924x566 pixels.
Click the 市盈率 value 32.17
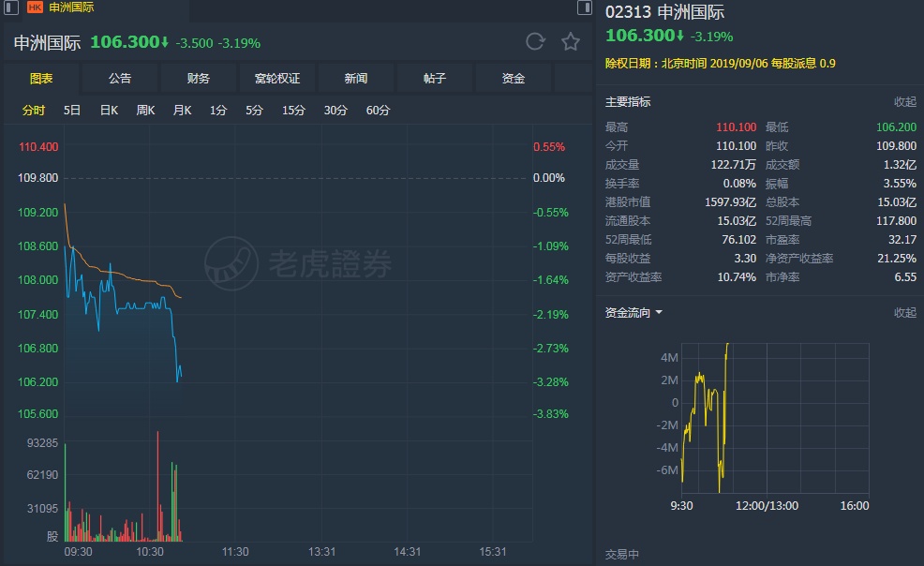[902, 240]
